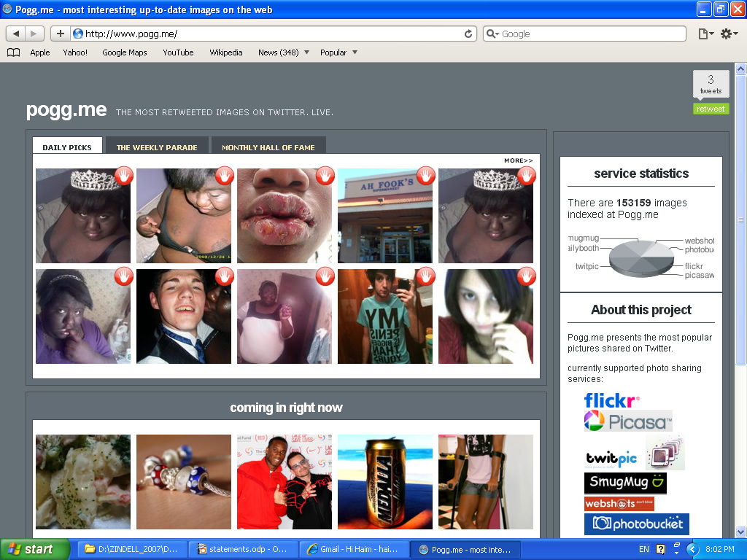Click the SmugMug logo

pos(625,483)
